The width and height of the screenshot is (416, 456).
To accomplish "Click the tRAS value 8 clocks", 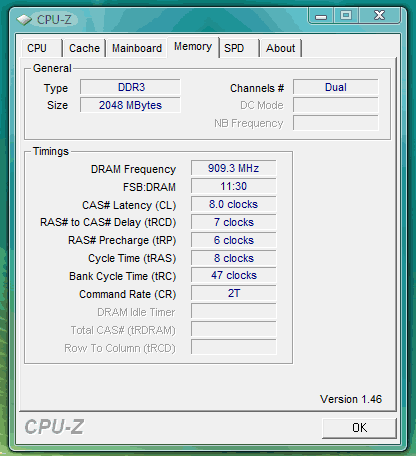I will tap(234, 258).
